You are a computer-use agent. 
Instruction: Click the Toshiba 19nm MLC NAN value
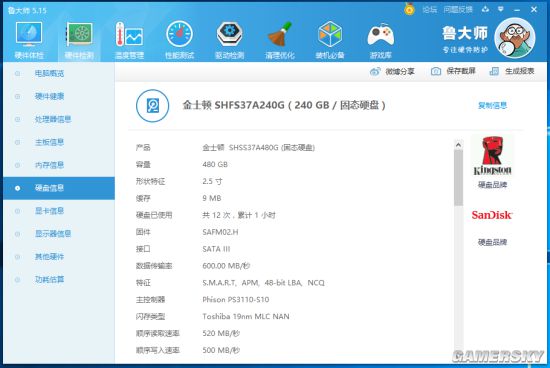tap(246, 316)
